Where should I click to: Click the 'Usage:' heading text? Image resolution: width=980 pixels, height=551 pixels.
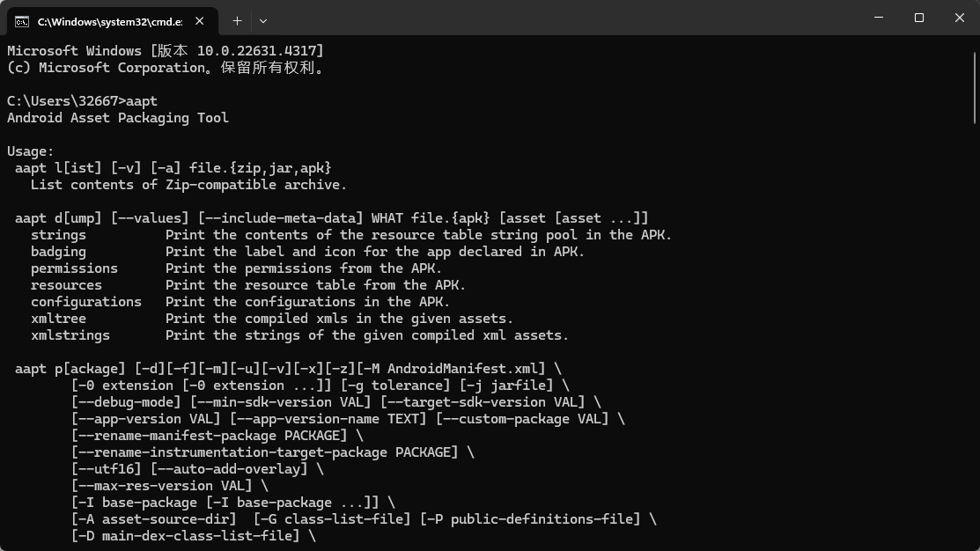[31, 151]
